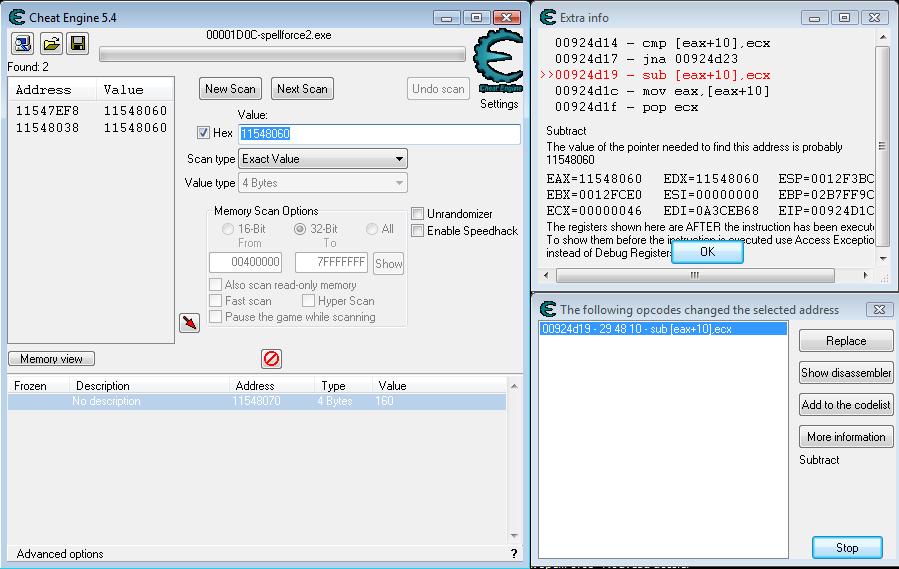Click the Description column header
Image resolution: width=899 pixels, height=569 pixels.
tap(149, 385)
